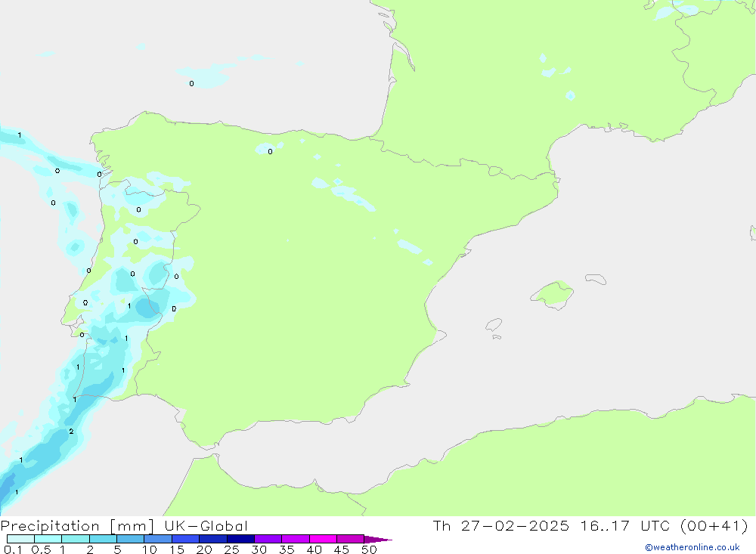Screen dimensions: 756x554
Task: Click the precipitation value 2 off Portugal
Action: [x=71, y=431]
